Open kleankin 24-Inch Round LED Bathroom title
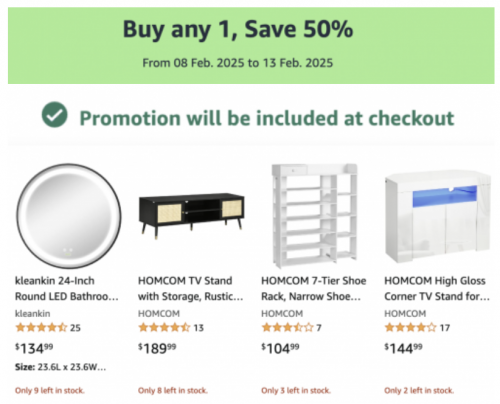This screenshot has height=404, width=500. tap(67, 288)
